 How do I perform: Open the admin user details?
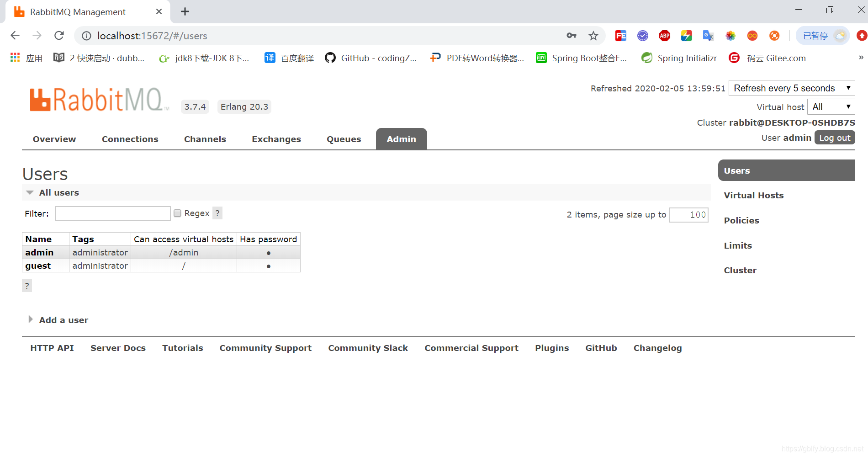pos(39,252)
